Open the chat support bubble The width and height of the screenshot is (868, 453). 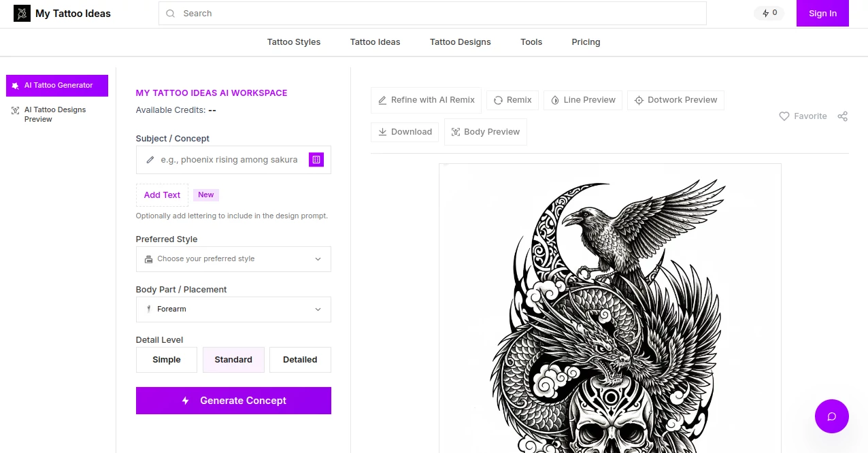(831, 416)
